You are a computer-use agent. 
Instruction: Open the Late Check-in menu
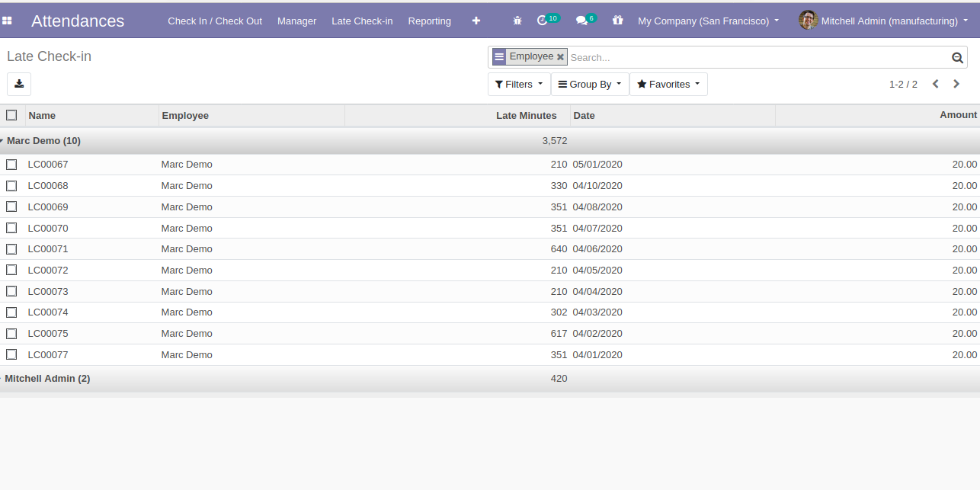tap(362, 21)
